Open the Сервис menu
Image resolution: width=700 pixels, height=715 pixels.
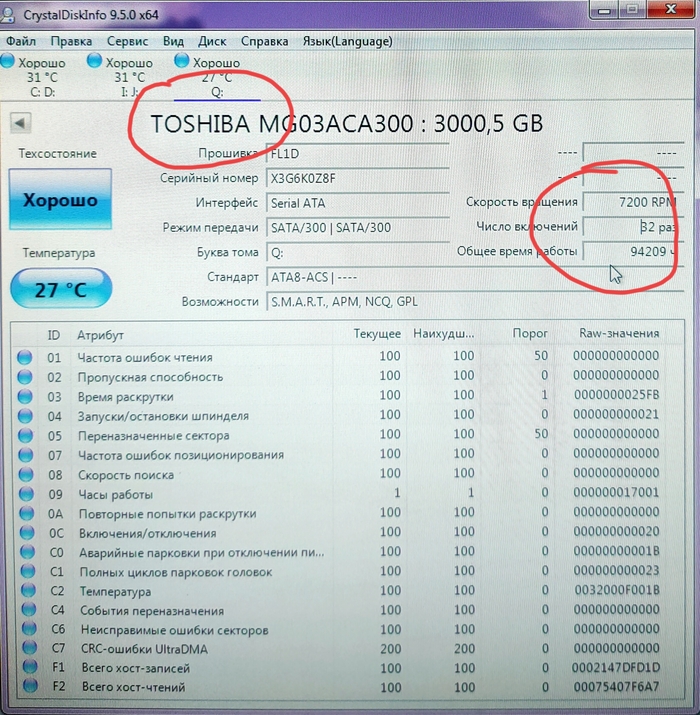tap(127, 41)
